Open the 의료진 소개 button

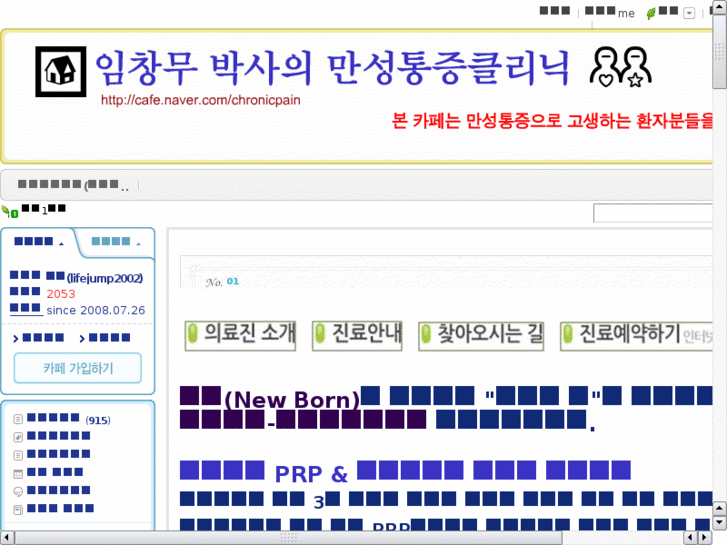(x=240, y=335)
